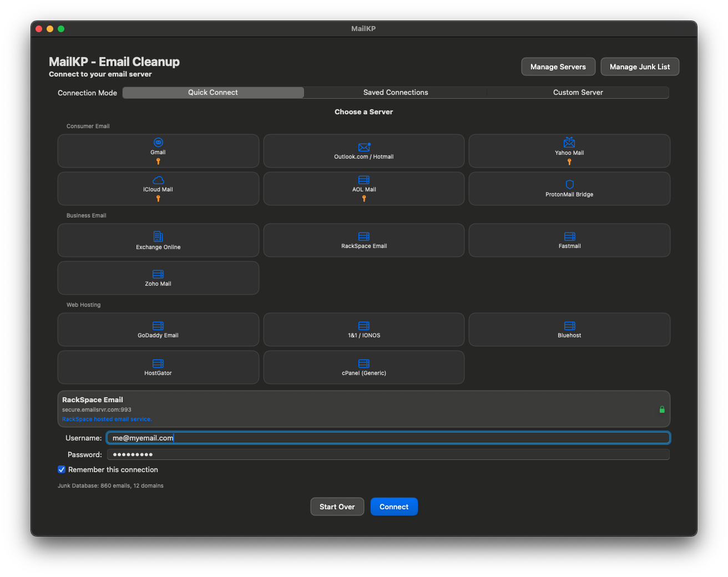Select the Gmail server icon
Screen dimensions: 728x577
coord(158,143)
